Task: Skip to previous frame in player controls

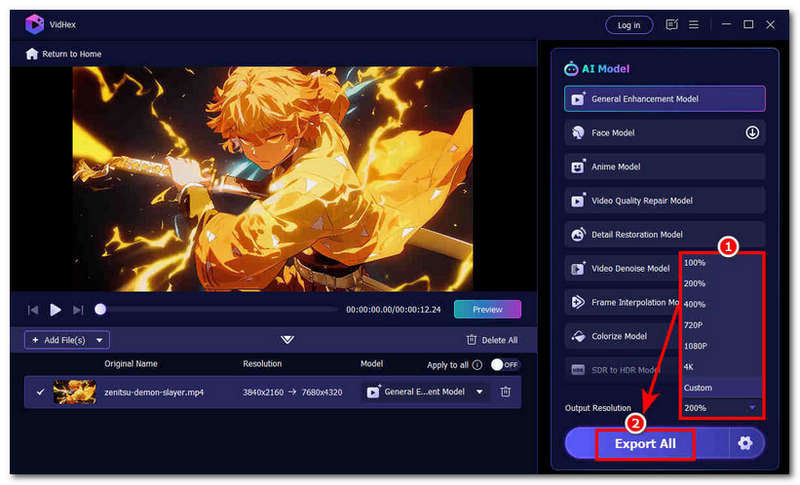Action: pyautogui.click(x=33, y=310)
